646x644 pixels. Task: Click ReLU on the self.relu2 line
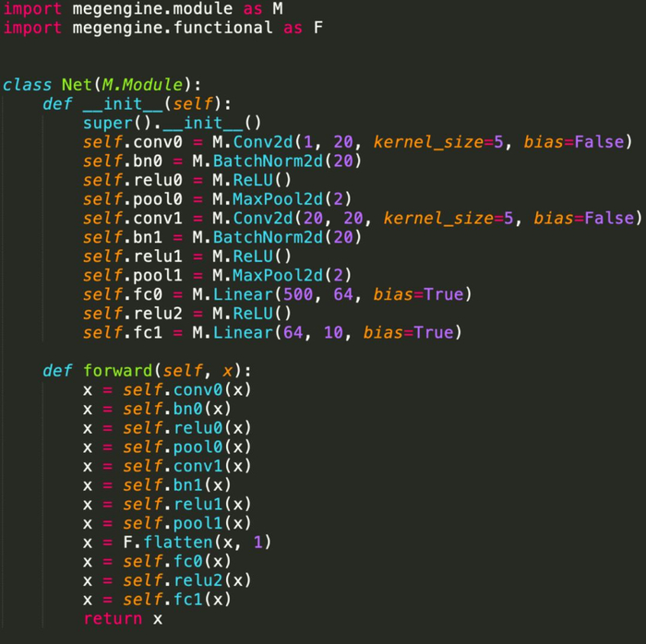tap(253, 314)
